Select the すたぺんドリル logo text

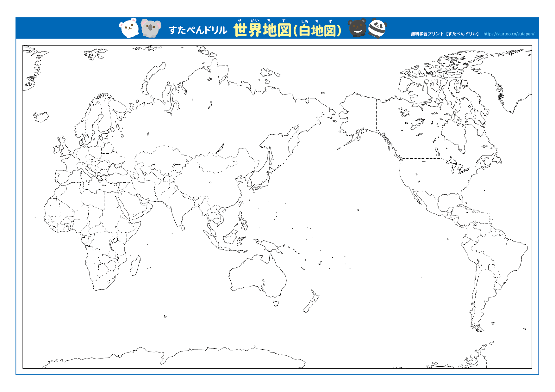(x=198, y=30)
